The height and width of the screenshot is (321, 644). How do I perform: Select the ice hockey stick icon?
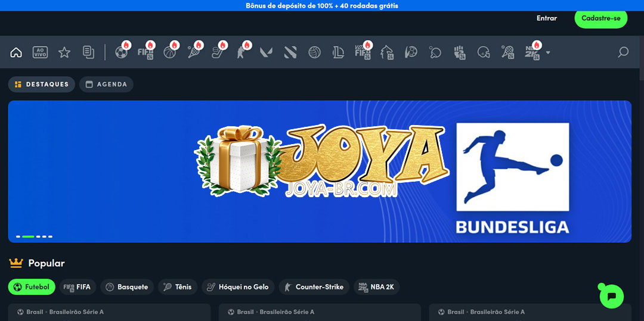tap(218, 52)
